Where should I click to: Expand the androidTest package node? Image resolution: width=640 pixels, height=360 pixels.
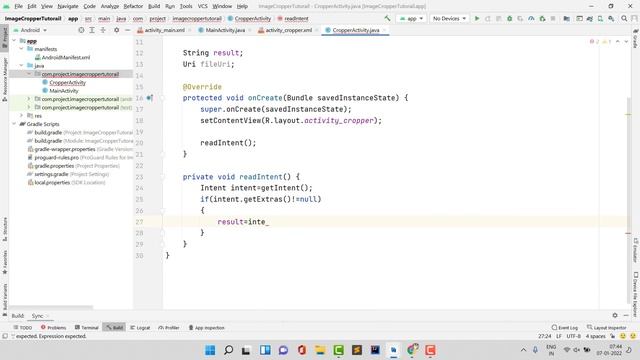[29, 99]
